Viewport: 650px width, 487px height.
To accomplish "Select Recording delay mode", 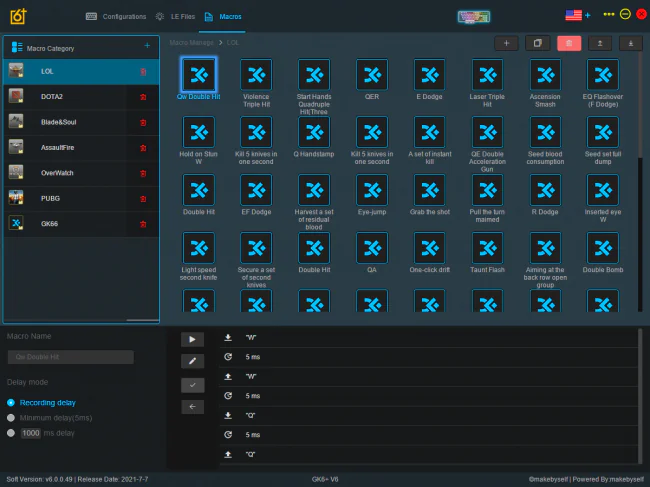I will point(11,402).
